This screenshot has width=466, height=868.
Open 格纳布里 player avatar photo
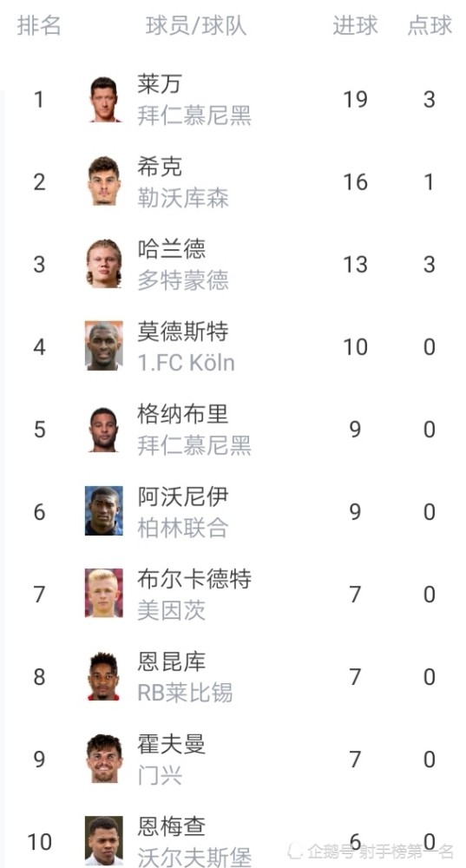(104, 429)
